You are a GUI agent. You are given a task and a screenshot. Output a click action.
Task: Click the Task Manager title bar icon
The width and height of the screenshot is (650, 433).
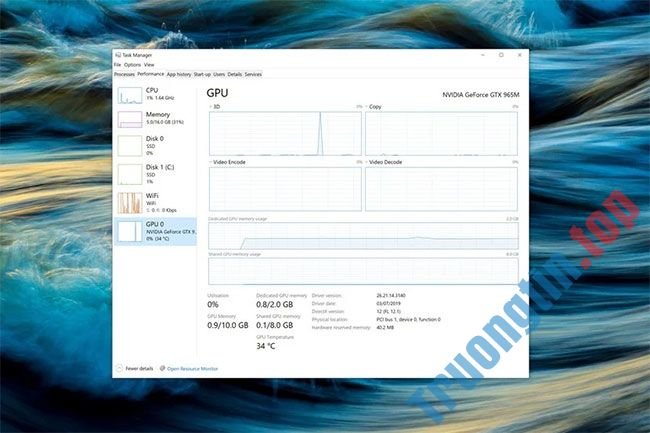[x=118, y=55]
